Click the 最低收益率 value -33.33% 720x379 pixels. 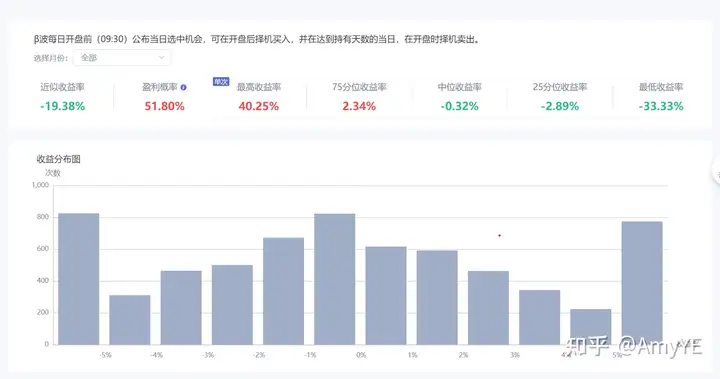point(661,106)
